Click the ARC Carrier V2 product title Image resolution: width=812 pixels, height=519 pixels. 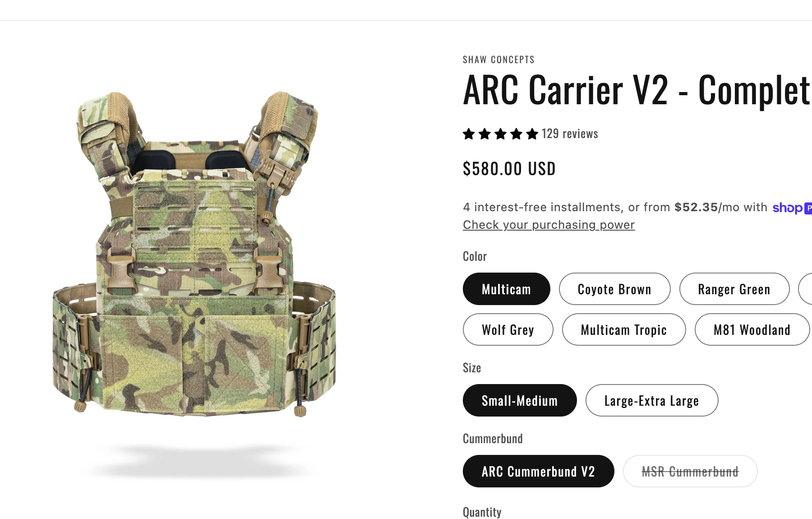pyautogui.click(x=637, y=90)
